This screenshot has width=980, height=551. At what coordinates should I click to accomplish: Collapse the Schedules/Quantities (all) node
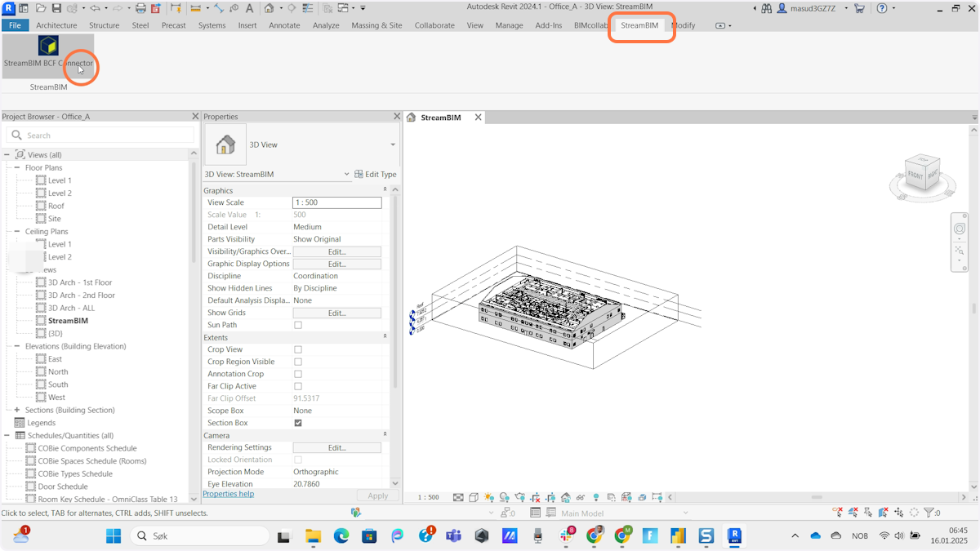(7, 435)
